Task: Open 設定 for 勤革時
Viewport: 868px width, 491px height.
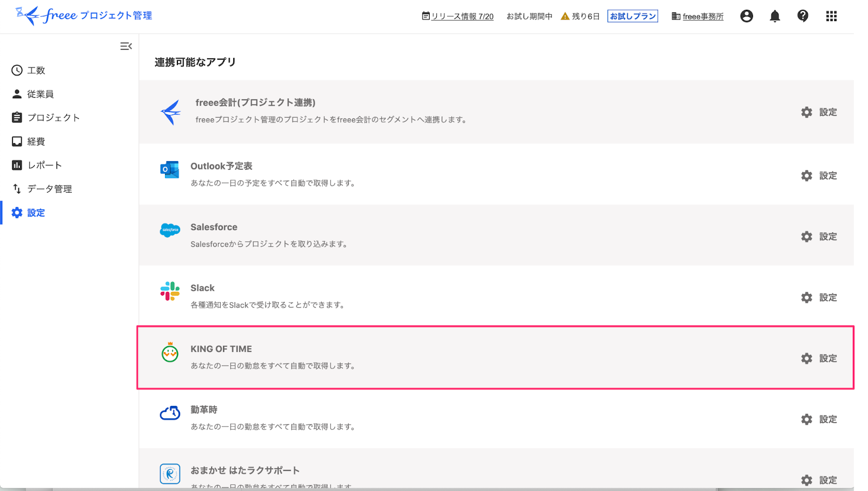Action: pyautogui.click(x=819, y=419)
